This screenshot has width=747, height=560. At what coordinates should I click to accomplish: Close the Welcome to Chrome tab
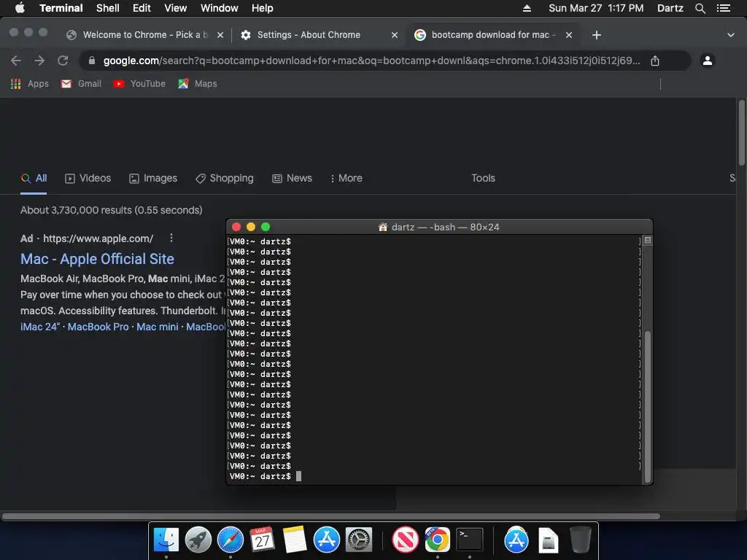tap(220, 35)
